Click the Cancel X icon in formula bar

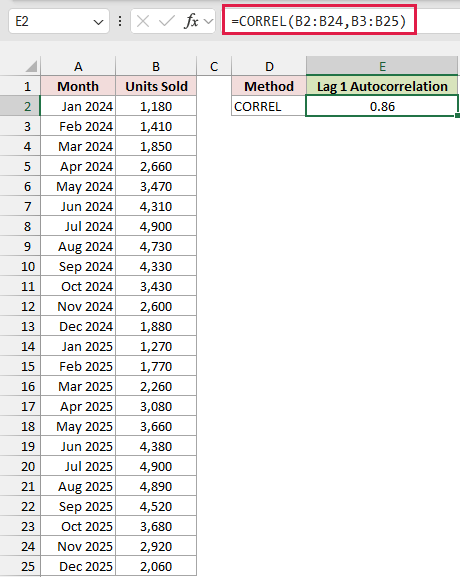coord(143,21)
